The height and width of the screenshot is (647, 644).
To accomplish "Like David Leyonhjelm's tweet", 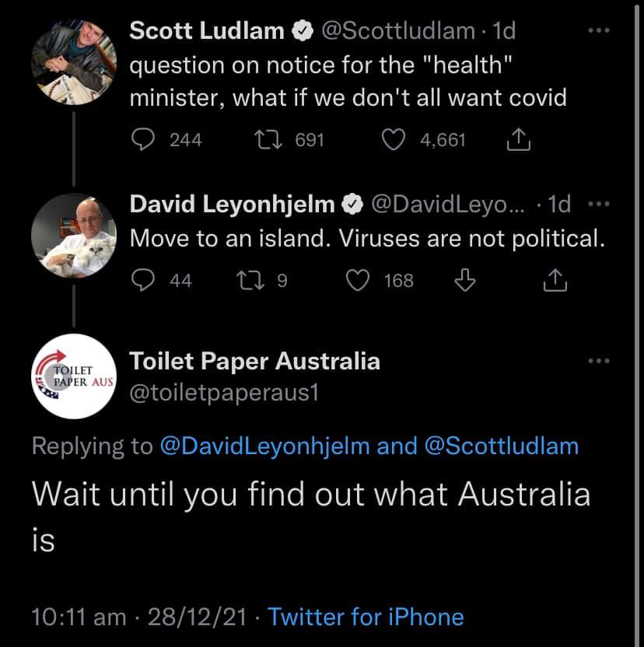I will [x=357, y=280].
